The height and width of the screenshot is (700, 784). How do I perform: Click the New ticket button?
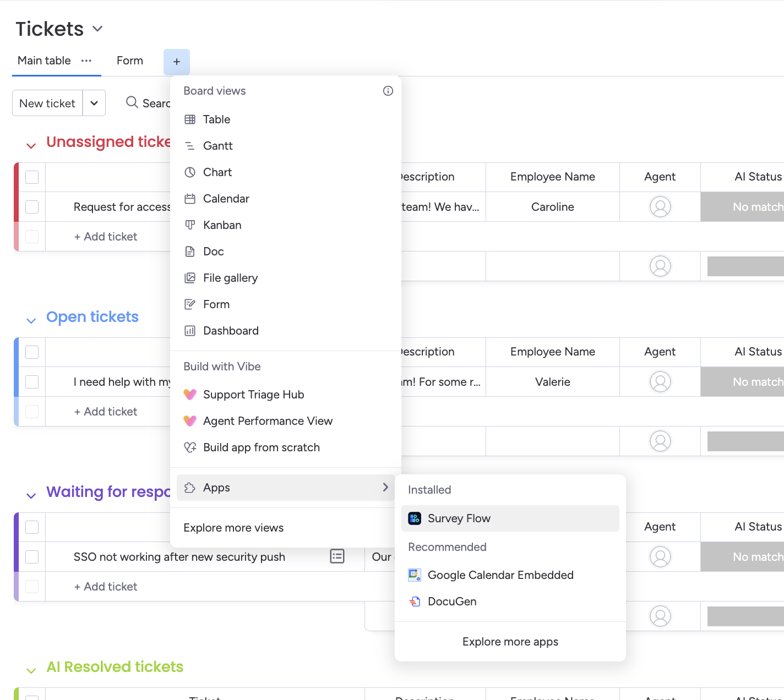47,103
